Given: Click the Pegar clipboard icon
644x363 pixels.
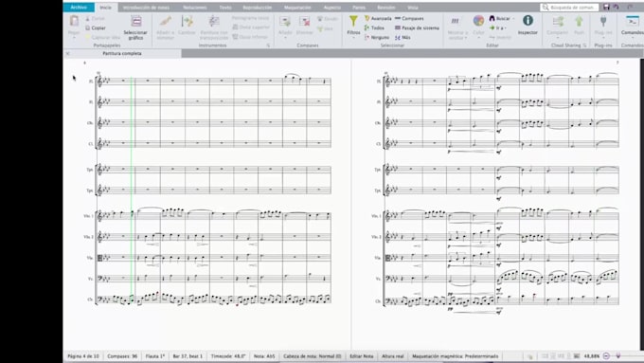Looking at the screenshot, I should 74,22.
